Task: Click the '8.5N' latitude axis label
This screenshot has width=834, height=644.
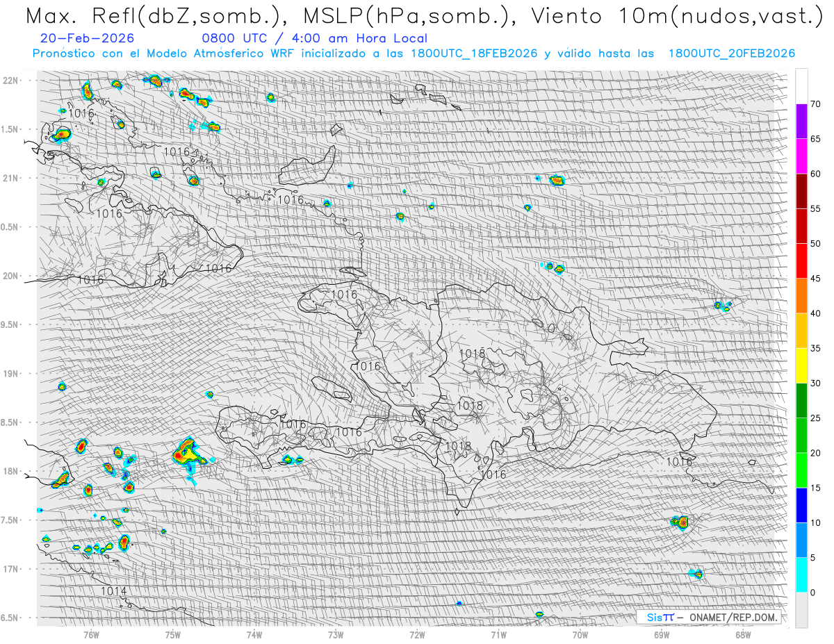Action: click(10, 422)
